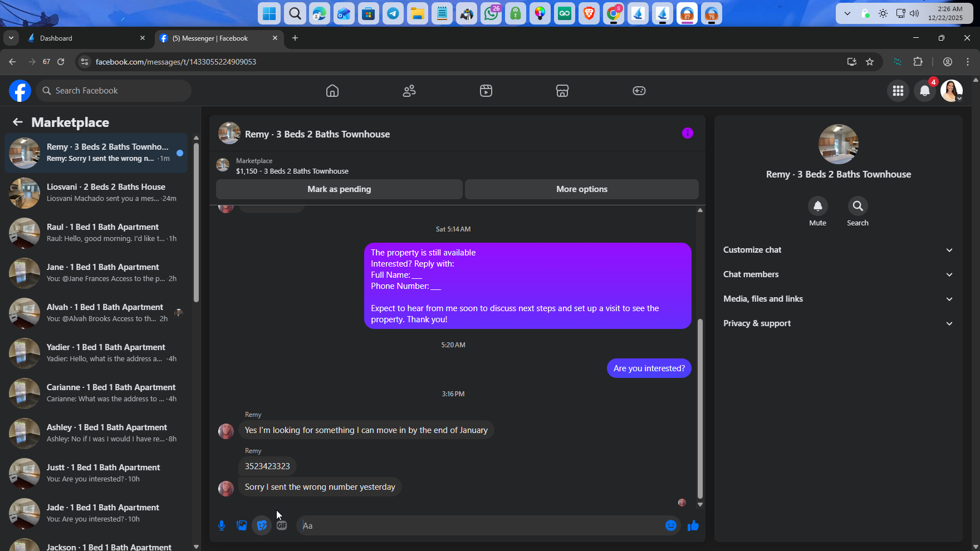
Task: Open the Gaming icon in top navigation
Action: [639, 91]
